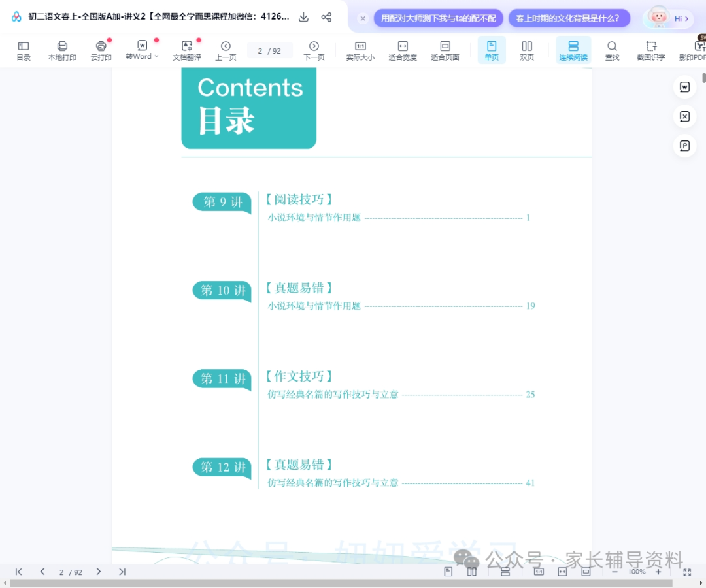Click bottom bar single page icon

tap(448, 572)
